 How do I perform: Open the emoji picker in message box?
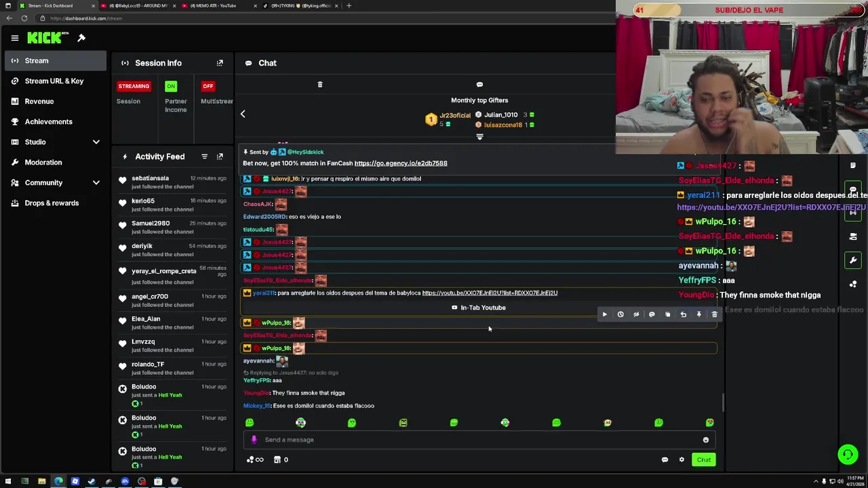click(706, 440)
